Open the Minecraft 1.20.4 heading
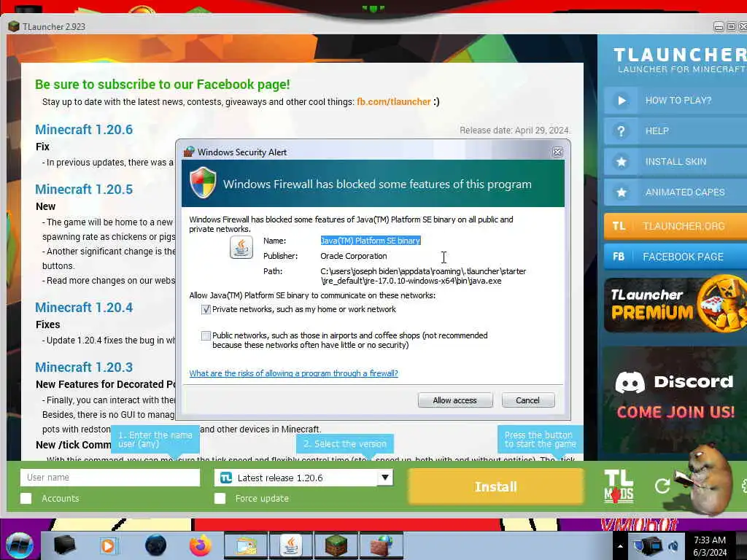 (84, 308)
